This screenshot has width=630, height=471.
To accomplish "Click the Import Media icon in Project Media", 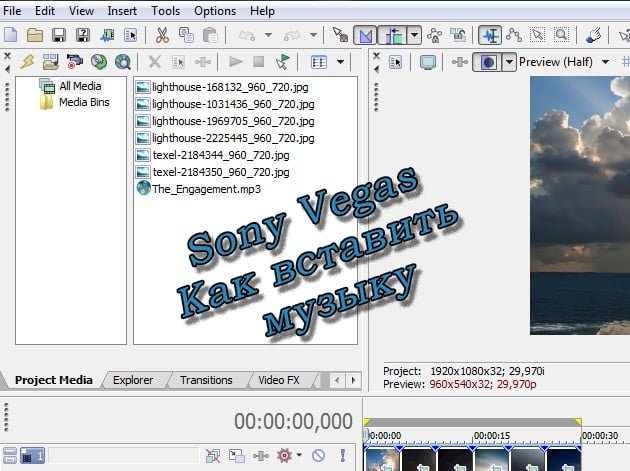I will pos(51,62).
